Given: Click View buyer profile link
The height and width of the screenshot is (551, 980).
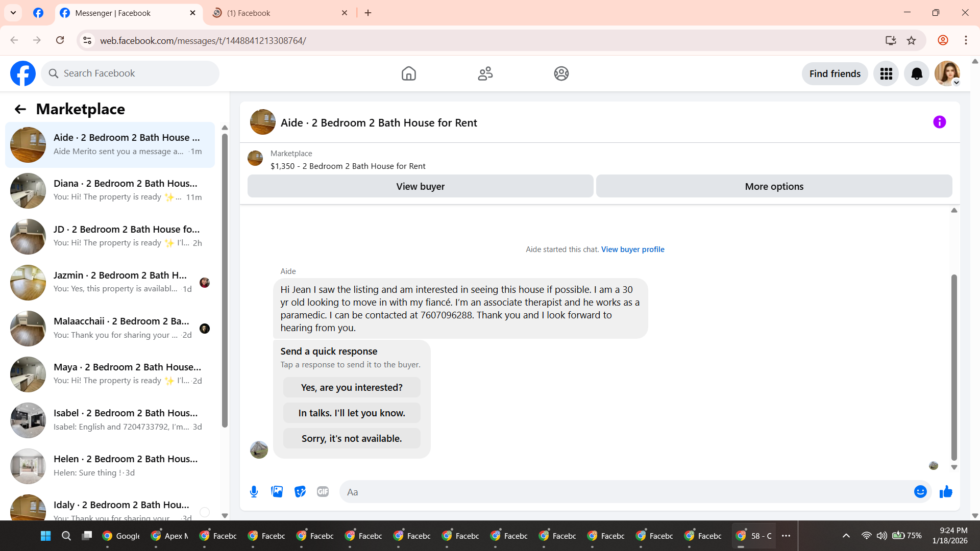Looking at the screenshot, I should (x=632, y=249).
